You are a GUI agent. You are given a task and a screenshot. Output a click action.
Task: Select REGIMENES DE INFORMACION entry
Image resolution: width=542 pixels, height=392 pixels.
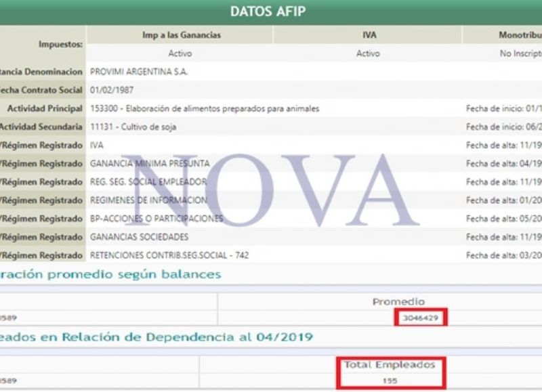tap(148, 200)
